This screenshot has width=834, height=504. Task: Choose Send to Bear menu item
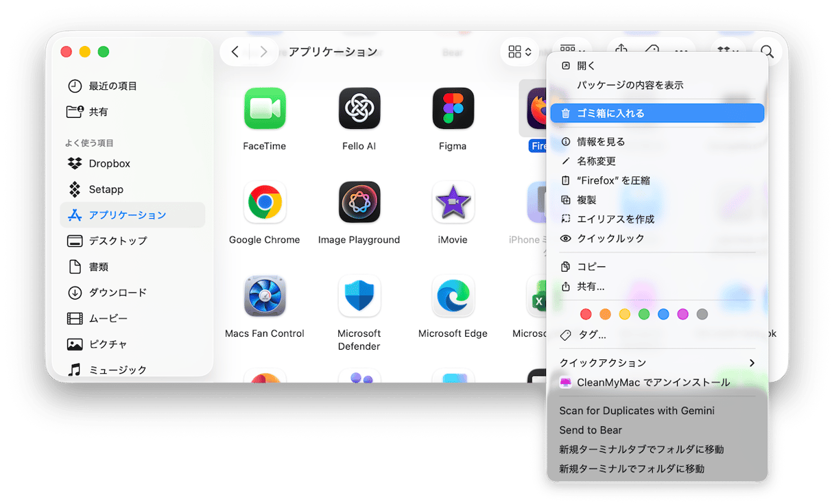pyautogui.click(x=657, y=430)
